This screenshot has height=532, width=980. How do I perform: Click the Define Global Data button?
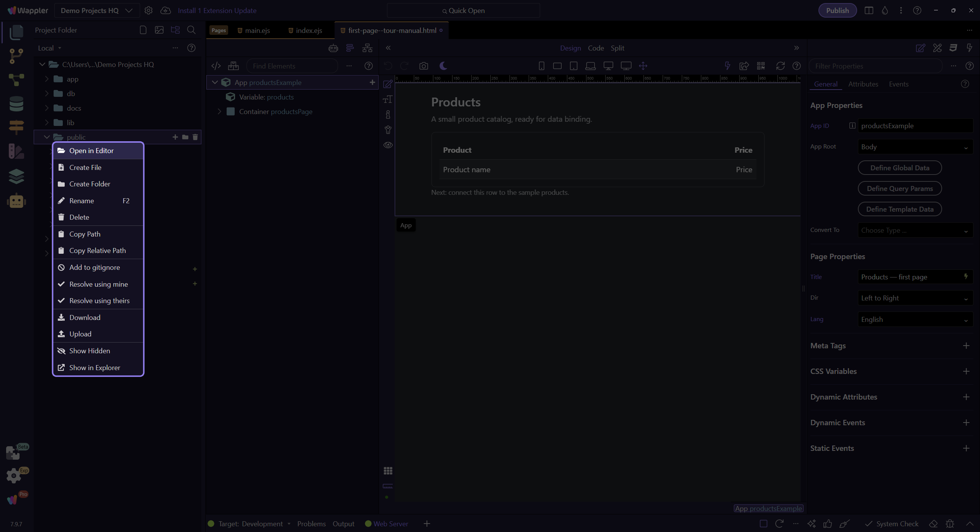[x=900, y=168]
